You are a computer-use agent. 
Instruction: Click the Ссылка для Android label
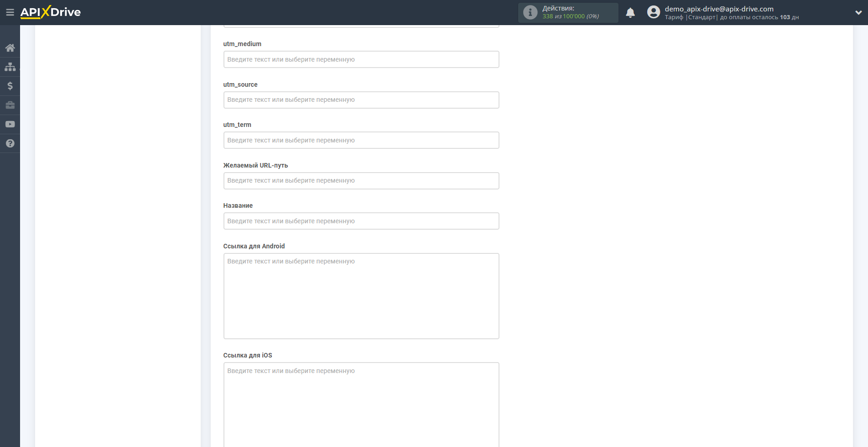[x=254, y=246]
